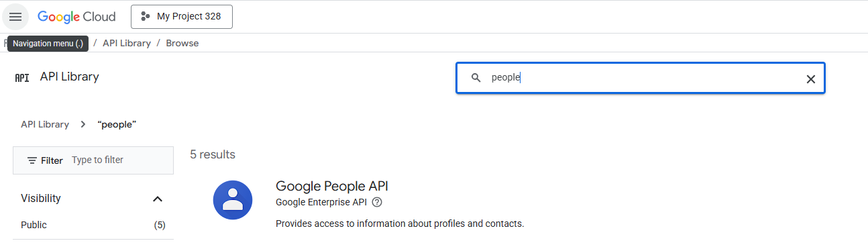Viewport: 868px width, 247px height.
Task: Click the magnifier icon in search box
Action: 476,78
